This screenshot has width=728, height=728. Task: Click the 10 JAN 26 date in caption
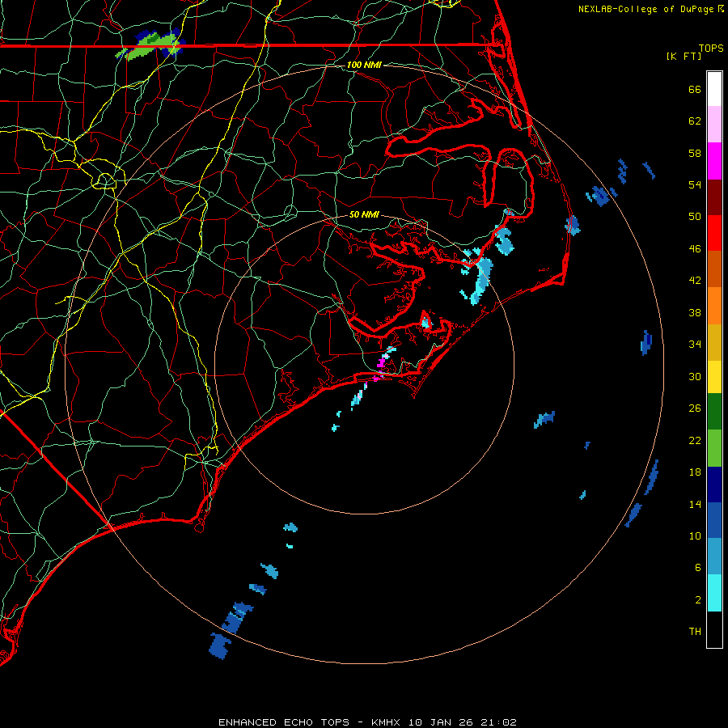[x=442, y=722]
